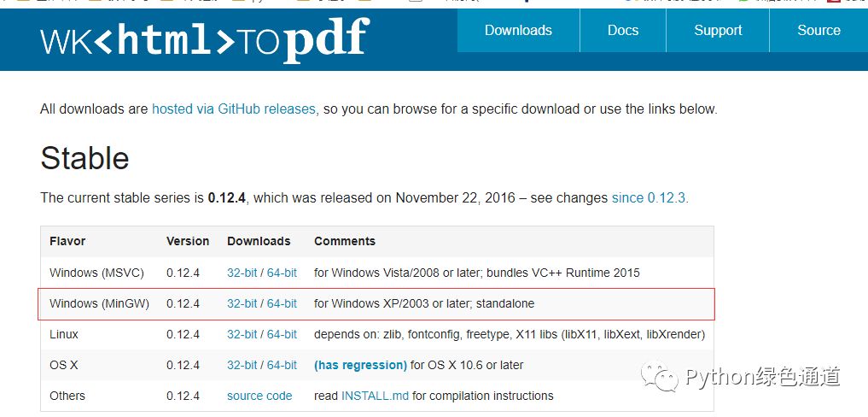868x417 pixels.
Task: Open the Source navigation tab
Action: [x=818, y=31]
